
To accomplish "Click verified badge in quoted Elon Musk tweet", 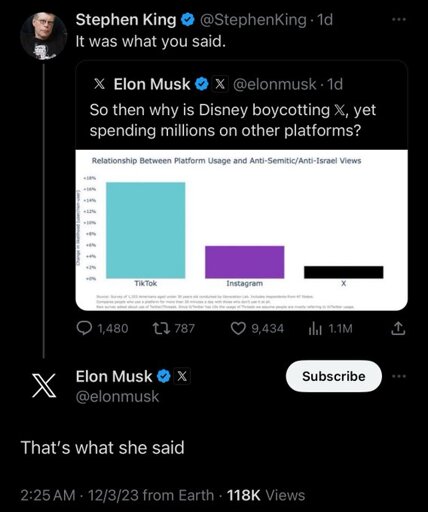I will point(202,84).
